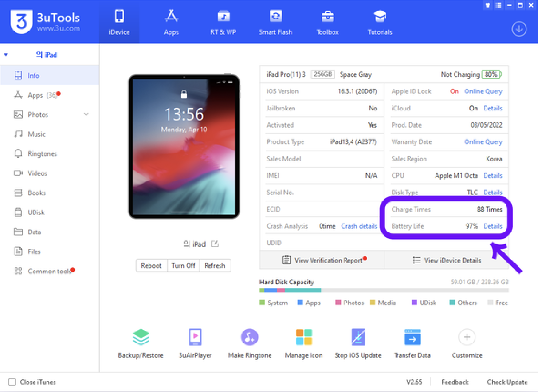Open the Tutorials tab
The width and height of the screenshot is (538, 392).
[380, 22]
